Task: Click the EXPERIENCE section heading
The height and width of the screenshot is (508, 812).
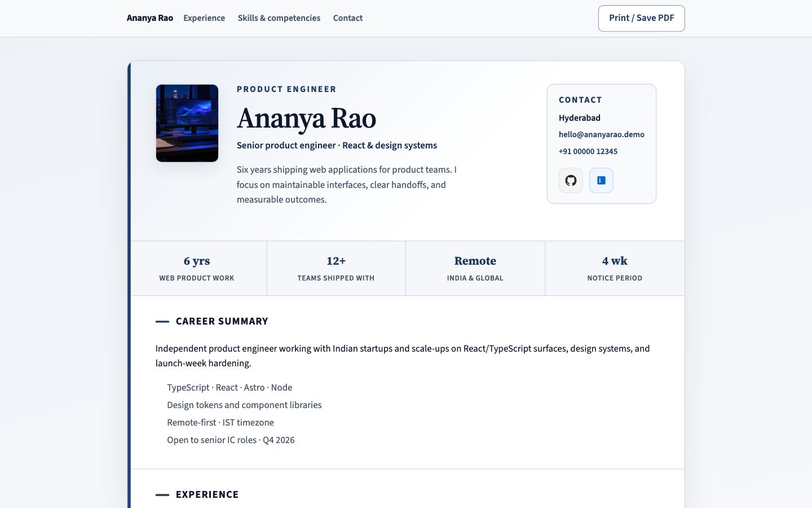Action: click(x=208, y=494)
